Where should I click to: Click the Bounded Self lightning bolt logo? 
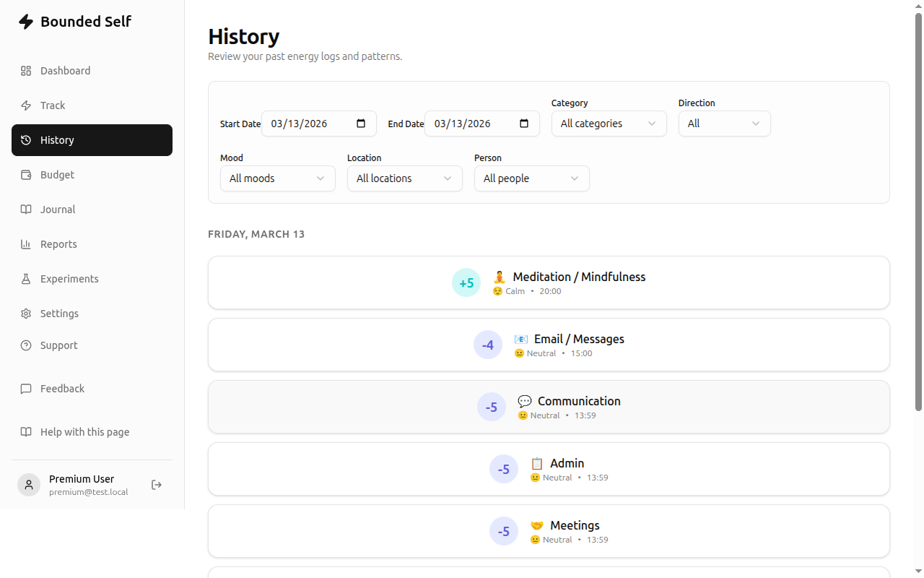click(x=27, y=22)
